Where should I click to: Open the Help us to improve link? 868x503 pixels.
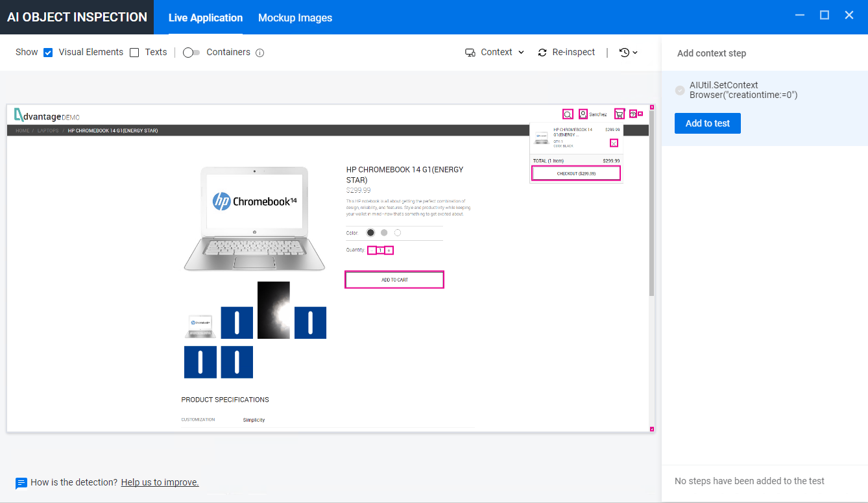(160, 482)
